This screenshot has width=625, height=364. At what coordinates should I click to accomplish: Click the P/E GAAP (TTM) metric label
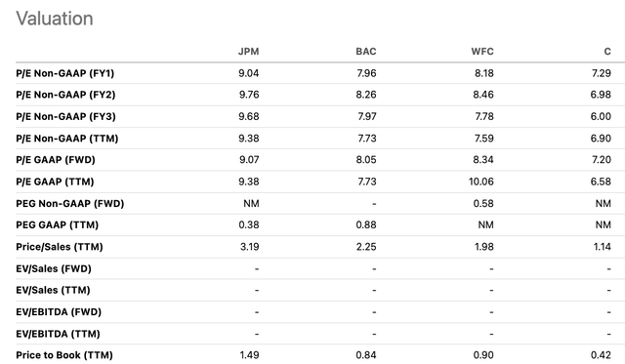(55, 182)
